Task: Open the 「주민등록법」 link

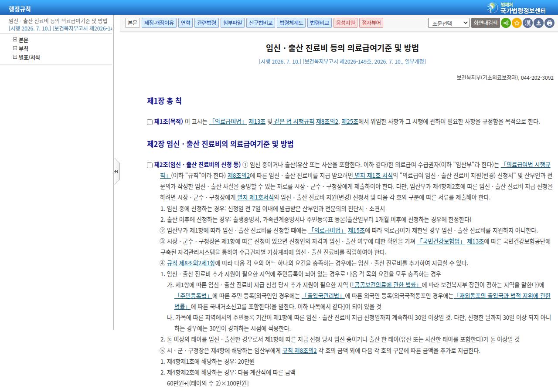Action: point(193,296)
